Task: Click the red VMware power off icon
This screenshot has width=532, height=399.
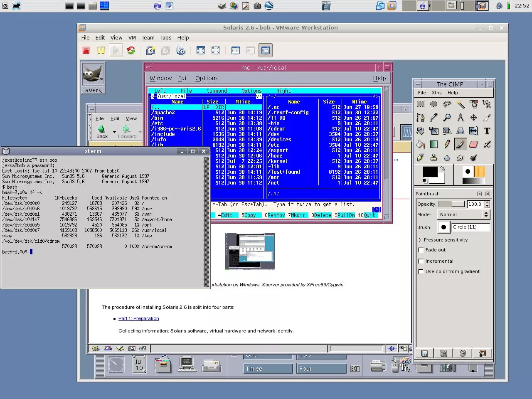Action: [x=86, y=50]
